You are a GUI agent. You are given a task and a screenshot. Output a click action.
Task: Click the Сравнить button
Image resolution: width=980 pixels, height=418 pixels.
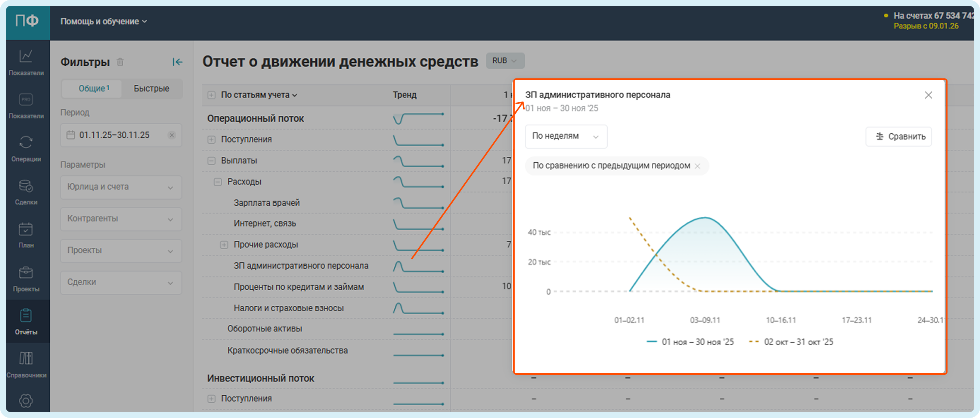pos(899,137)
